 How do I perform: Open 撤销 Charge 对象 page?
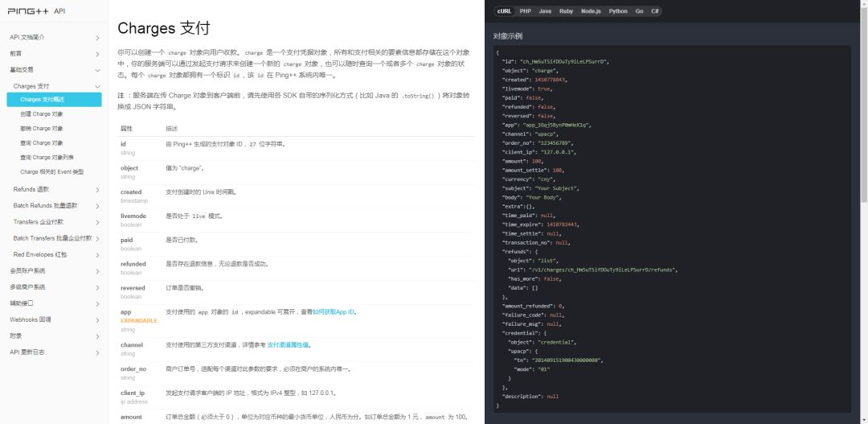[x=42, y=129]
